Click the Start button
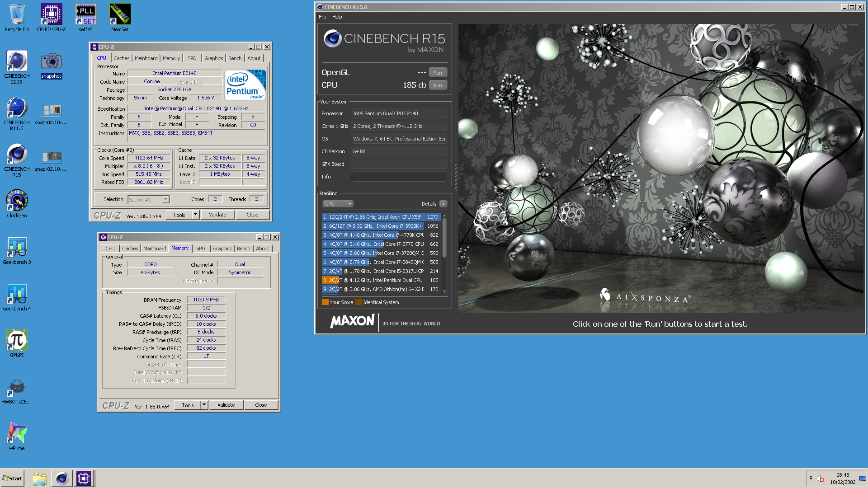 coord(13,479)
